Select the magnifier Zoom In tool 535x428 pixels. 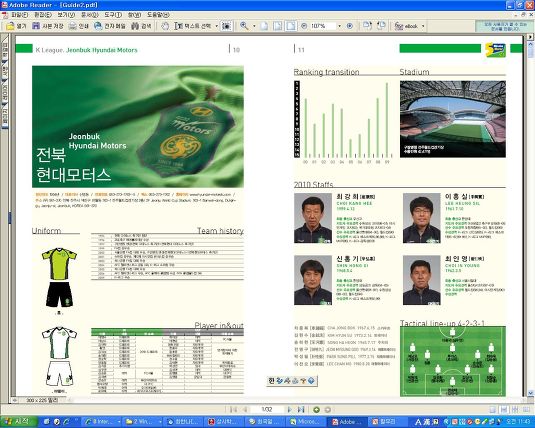click(244, 26)
